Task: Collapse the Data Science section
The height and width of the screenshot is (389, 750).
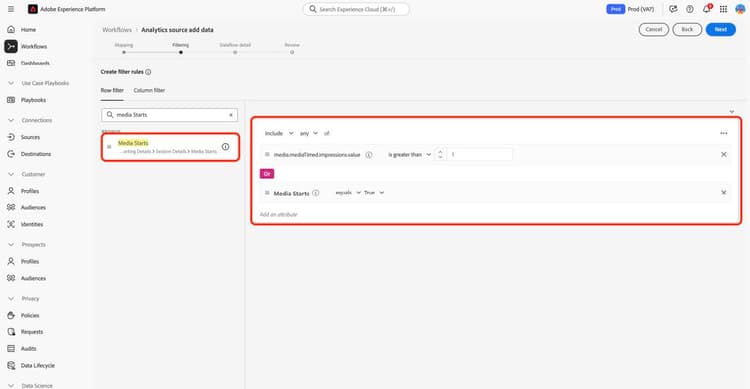Action: [11, 385]
